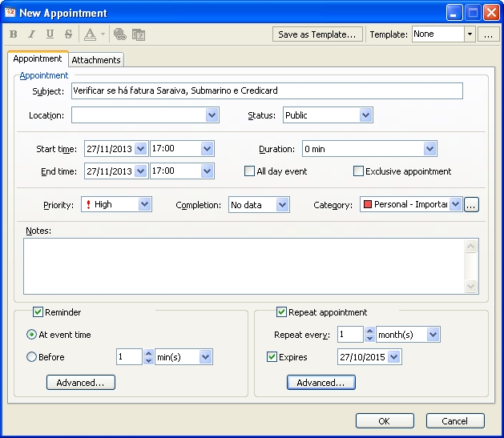Open the End time hour dropdown
This screenshot has height=438, width=504.
click(207, 171)
